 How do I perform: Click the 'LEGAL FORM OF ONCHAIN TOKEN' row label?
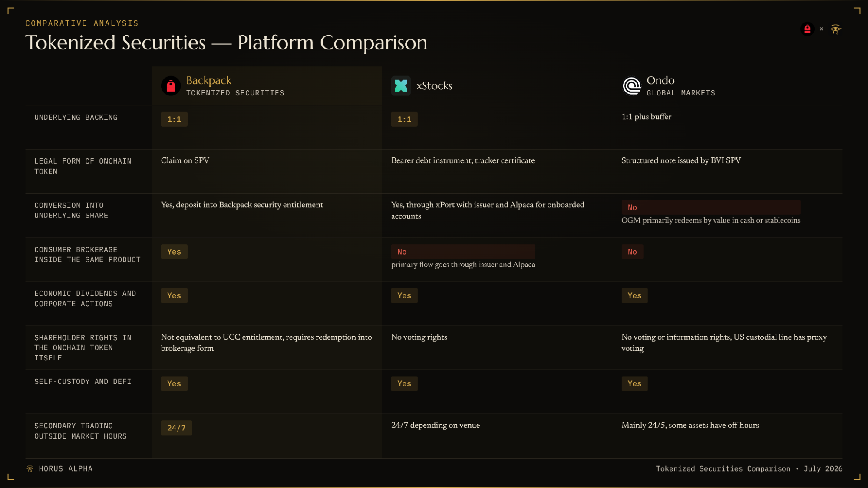[x=83, y=166]
